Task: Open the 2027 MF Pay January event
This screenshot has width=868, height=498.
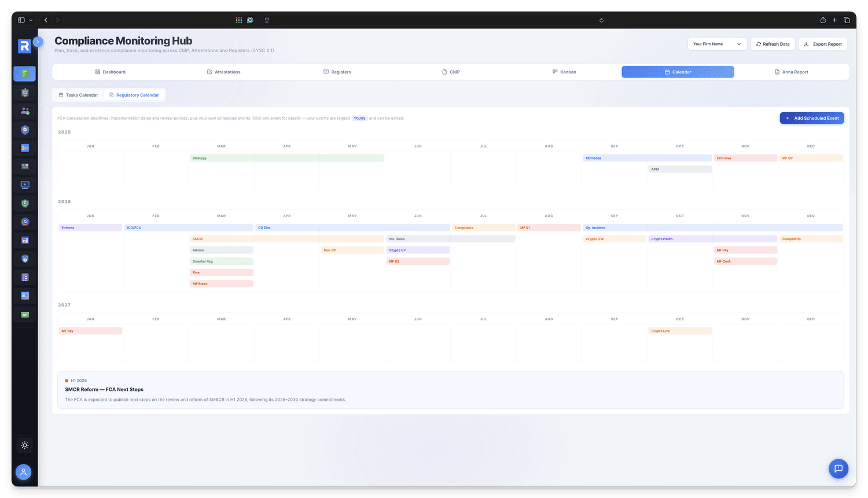Action: click(x=90, y=331)
